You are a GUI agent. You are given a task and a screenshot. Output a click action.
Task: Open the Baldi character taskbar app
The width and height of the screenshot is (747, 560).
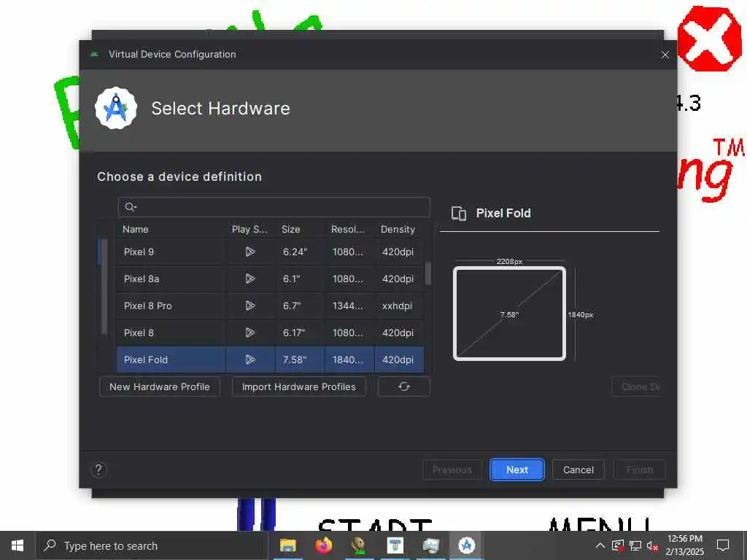(359, 545)
